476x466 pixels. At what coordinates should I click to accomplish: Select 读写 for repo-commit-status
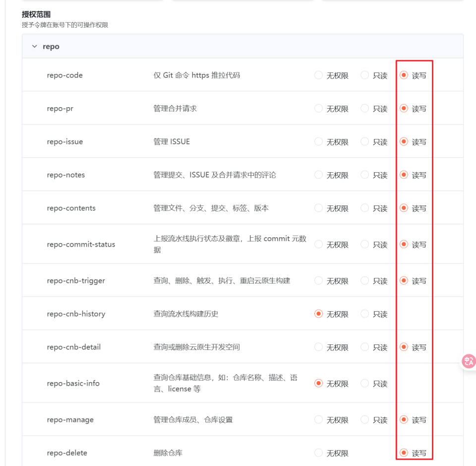pos(404,244)
